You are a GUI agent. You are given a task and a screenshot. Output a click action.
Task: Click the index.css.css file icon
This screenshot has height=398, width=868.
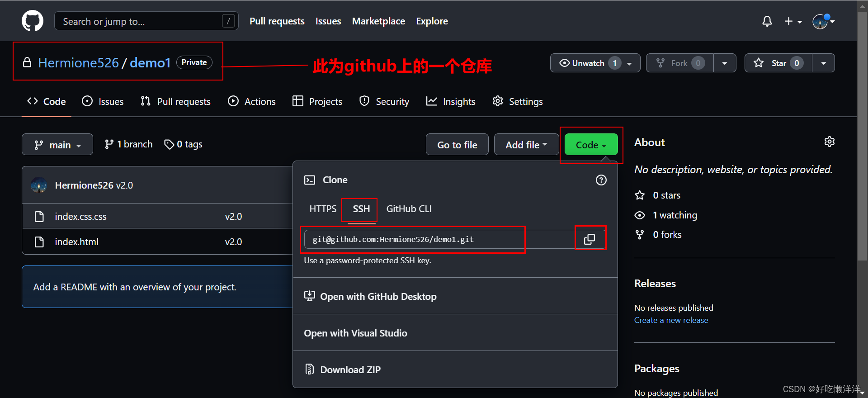tap(39, 217)
